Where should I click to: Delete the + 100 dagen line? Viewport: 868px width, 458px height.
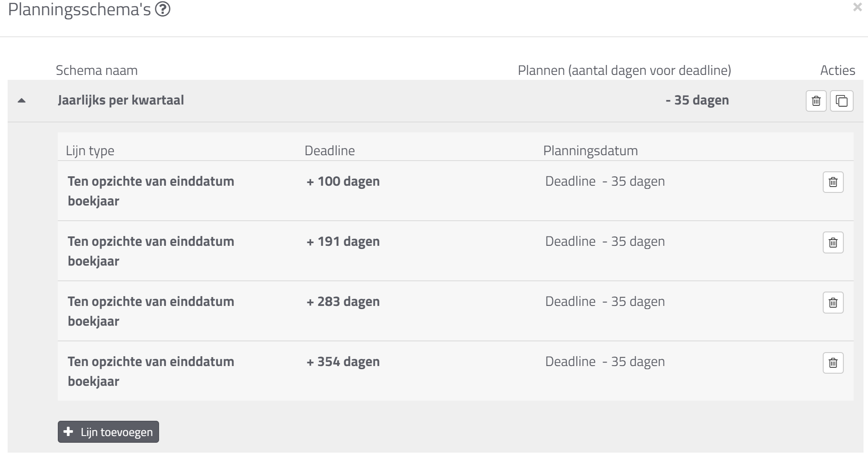tap(833, 182)
